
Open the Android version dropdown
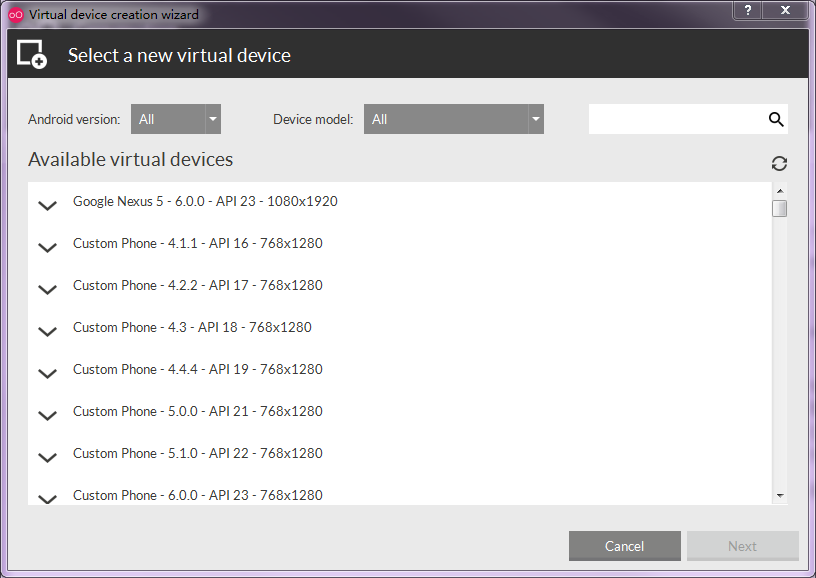point(176,119)
